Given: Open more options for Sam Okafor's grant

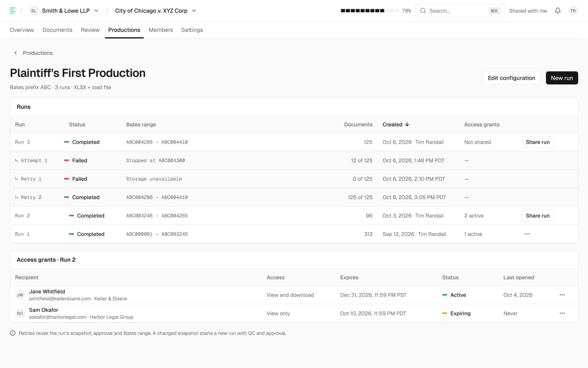Looking at the screenshot, I should click(x=562, y=313).
